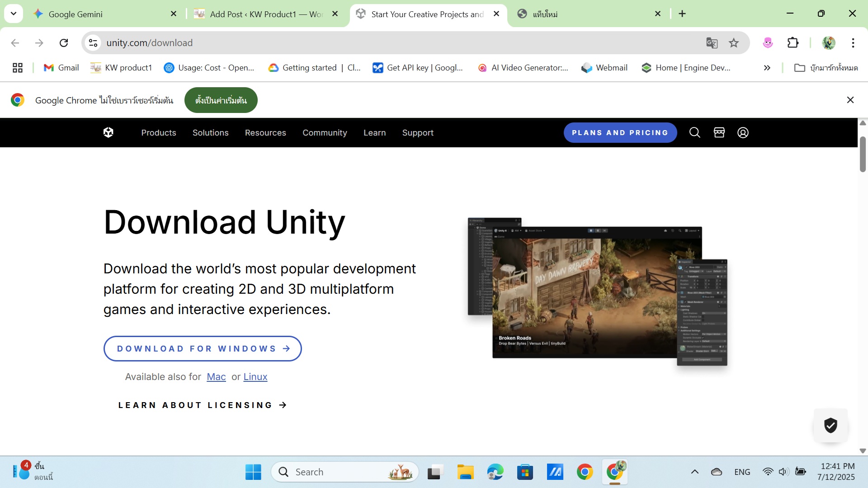Viewport: 868px width, 488px height.
Task: Bookmark this page with the star icon
Action: coord(734,43)
